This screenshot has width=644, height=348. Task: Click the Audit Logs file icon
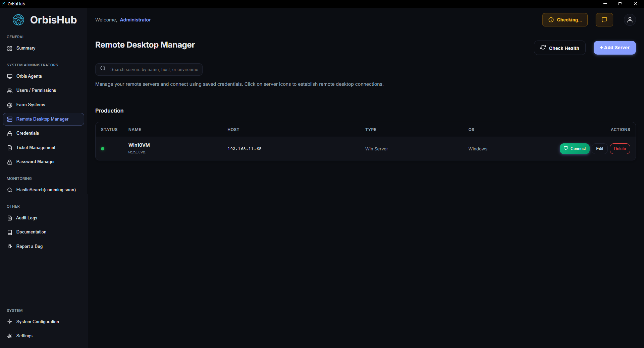[10, 218]
